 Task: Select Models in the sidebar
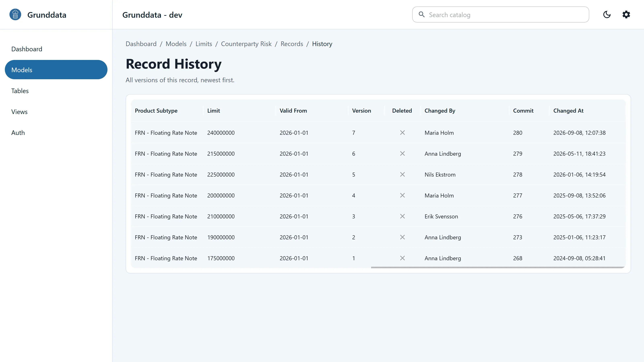pos(56,70)
